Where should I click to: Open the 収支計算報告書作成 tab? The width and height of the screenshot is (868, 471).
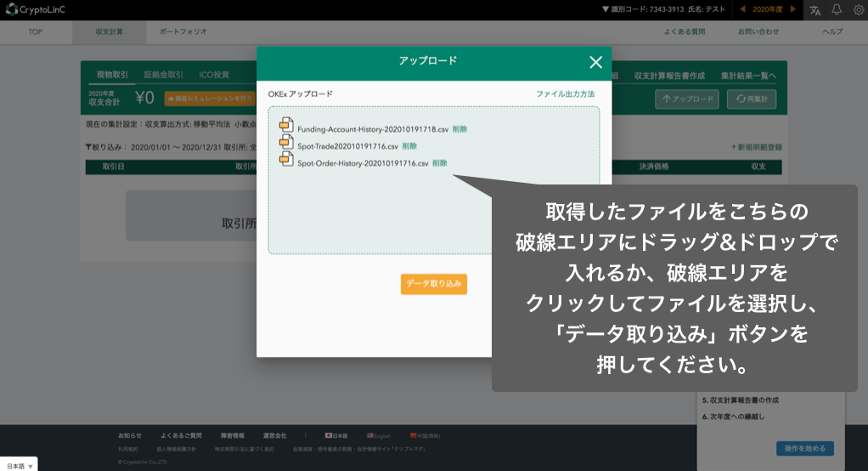click(669, 76)
